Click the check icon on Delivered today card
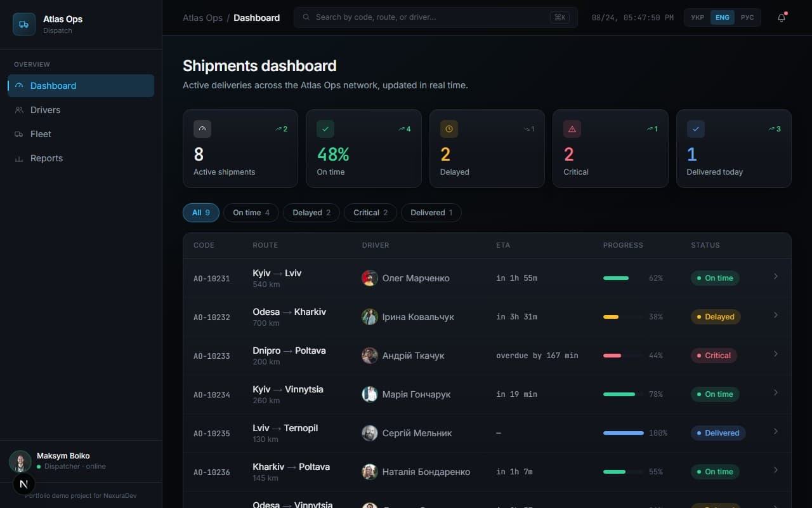Viewport: 812px width, 508px height. pyautogui.click(x=696, y=129)
